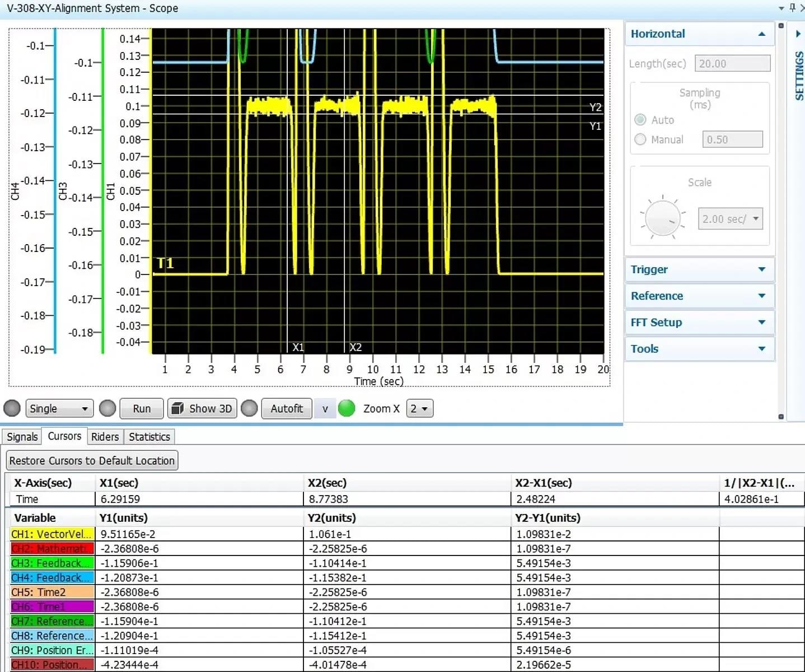Click the settings panel scrollbar down arrow
Viewport: 805px width, 672px height.
pyautogui.click(x=781, y=416)
